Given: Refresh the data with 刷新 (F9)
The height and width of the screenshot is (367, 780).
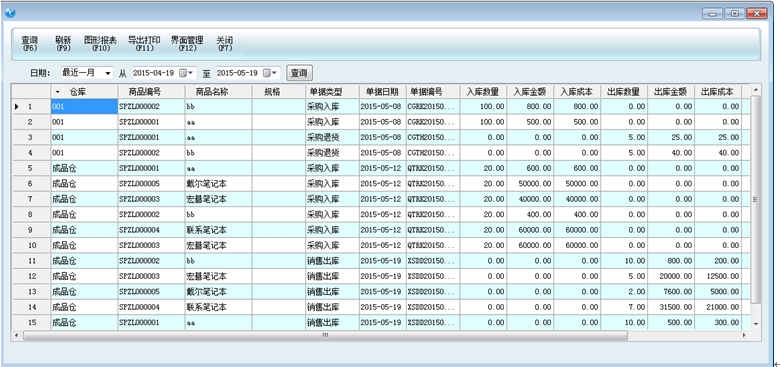Looking at the screenshot, I should click(x=63, y=44).
